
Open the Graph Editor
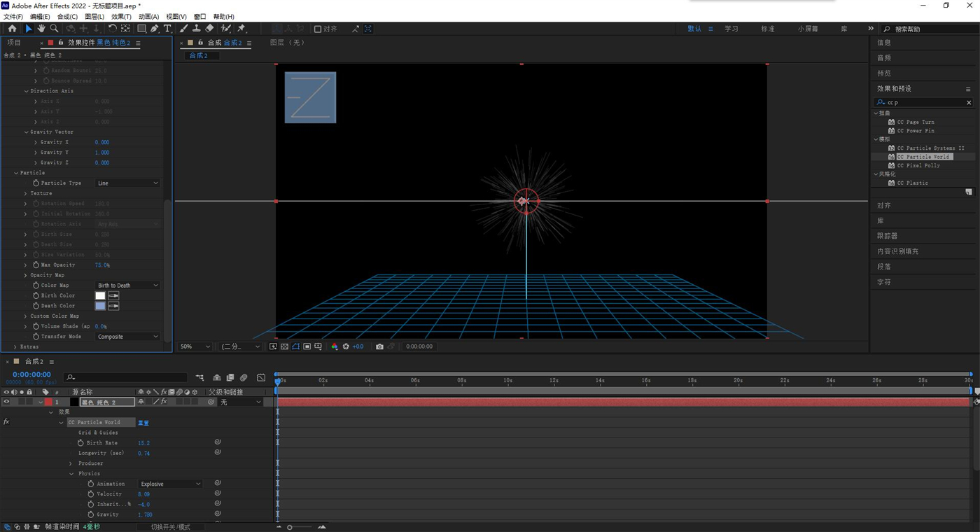click(x=261, y=378)
